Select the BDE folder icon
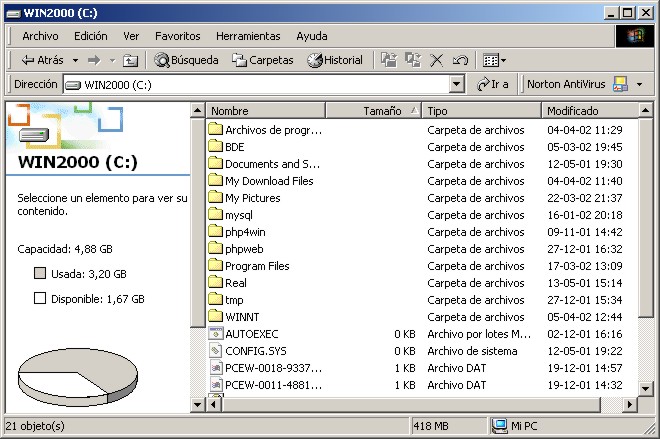Viewport: 660px width, 439px height. pos(216,146)
